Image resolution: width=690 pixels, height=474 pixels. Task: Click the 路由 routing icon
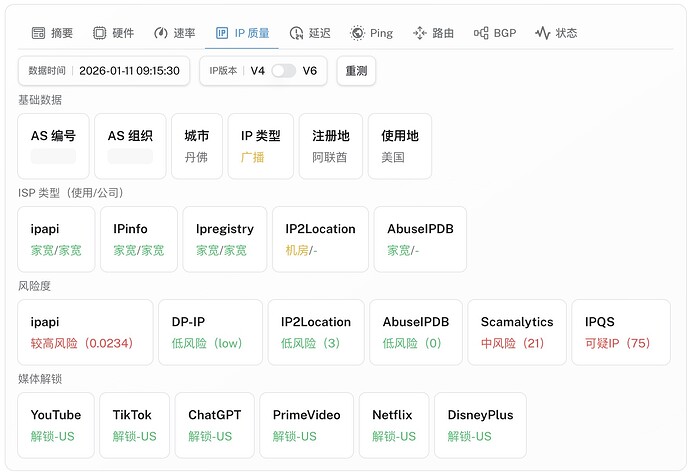tap(419, 33)
